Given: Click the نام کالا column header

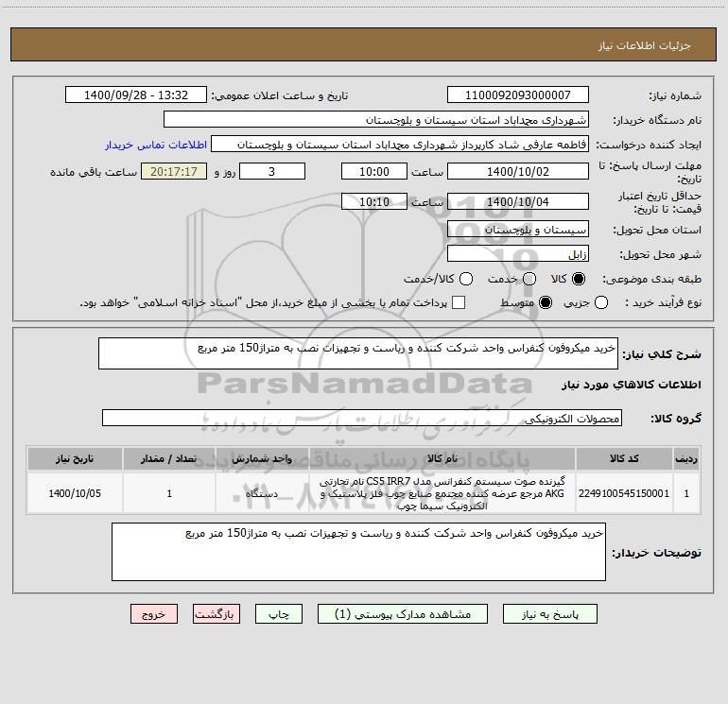Looking at the screenshot, I should point(442,458).
